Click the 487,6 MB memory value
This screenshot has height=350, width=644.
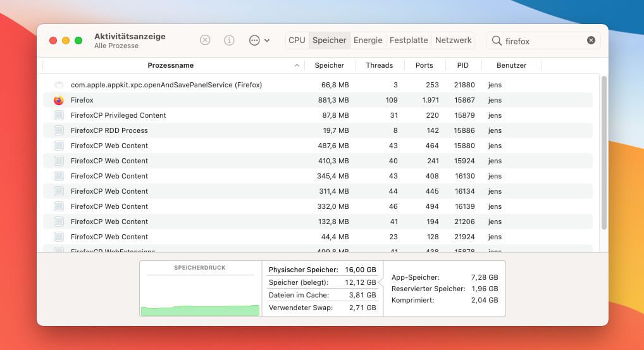(x=333, y=146)
